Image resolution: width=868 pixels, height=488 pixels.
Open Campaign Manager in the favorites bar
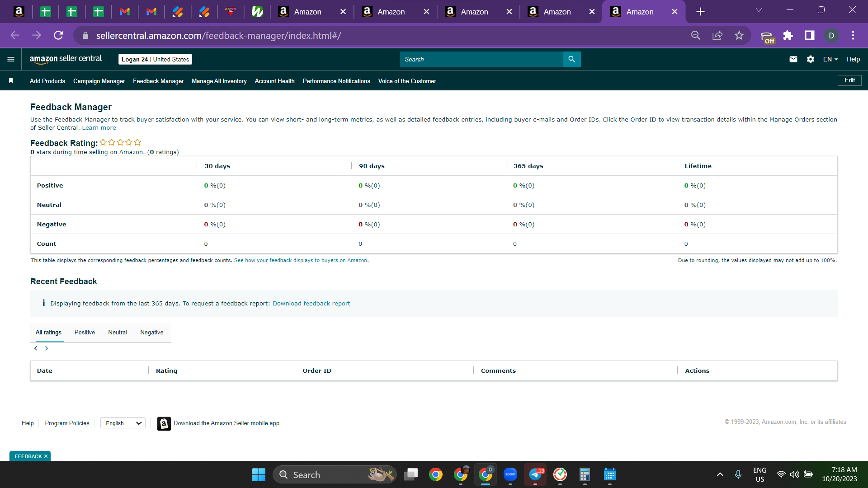coord(99,81)
